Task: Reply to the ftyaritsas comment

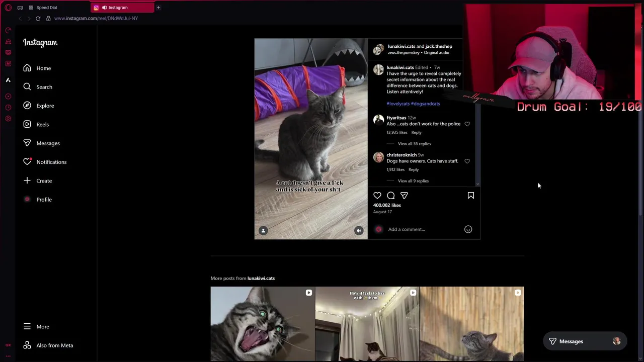Action: pos(416,132)
